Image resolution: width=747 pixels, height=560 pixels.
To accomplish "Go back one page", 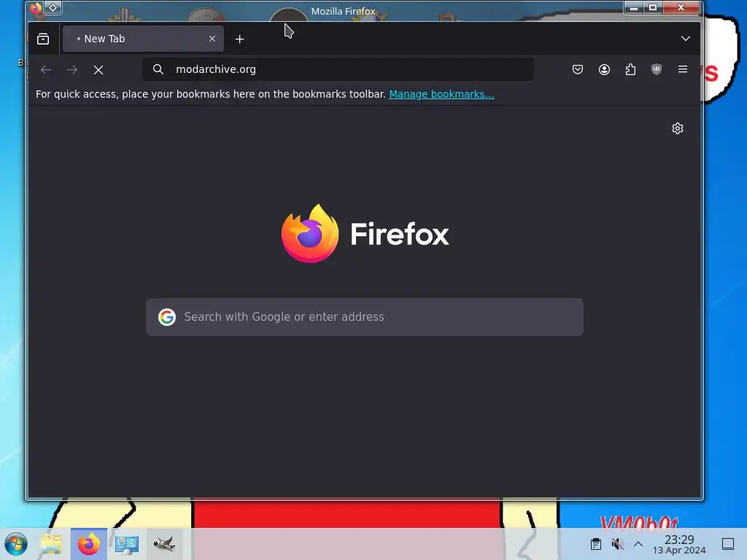I will click(46, 70).
